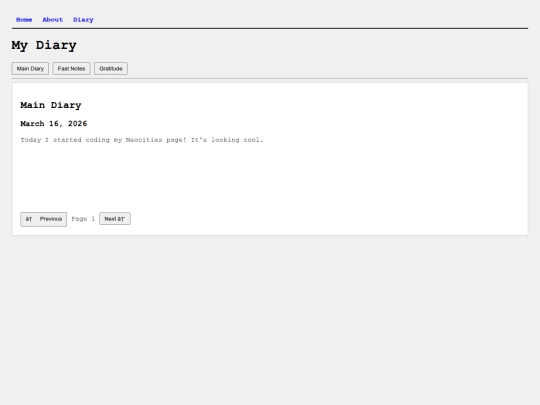Select the Fast Notes tab
Image resolution: width=540 pixels, height=405 pixels.
[x=71, y=69]
